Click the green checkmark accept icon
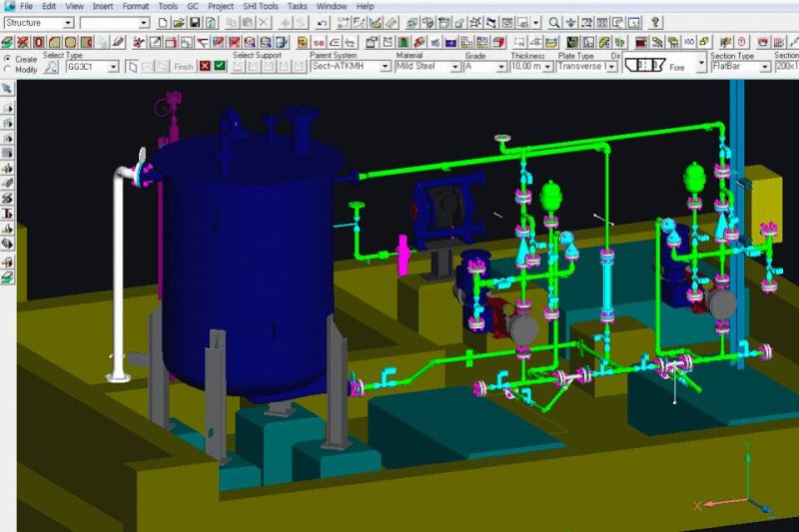This screenshot has height=532, width=799. coord(219,66)
